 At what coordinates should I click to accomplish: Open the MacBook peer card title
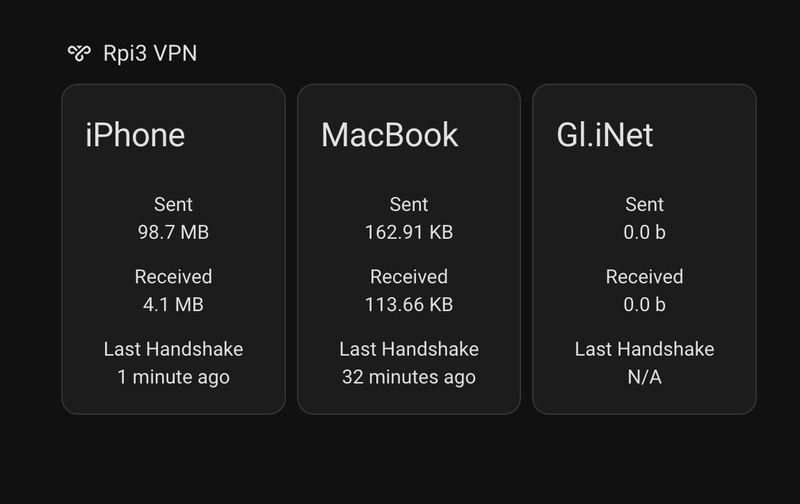pyautogui.click(x=389, y=135)
